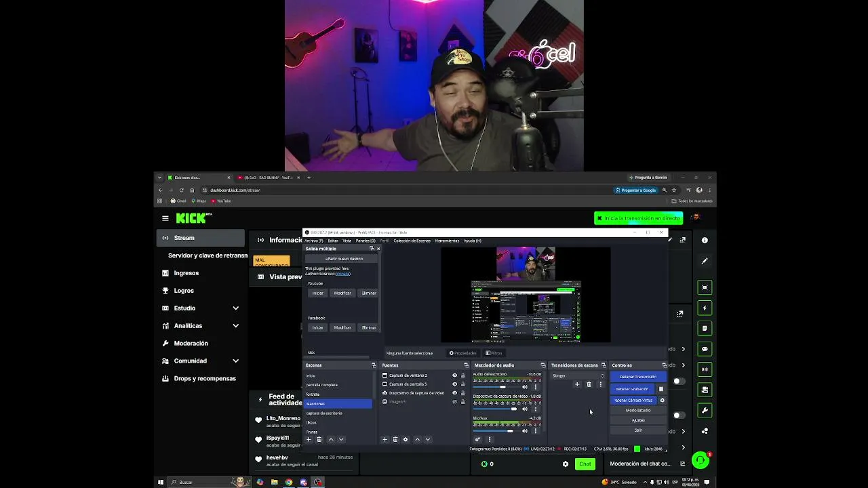
Task: Open the Vista menu in OBS
Action: [347, 241]
